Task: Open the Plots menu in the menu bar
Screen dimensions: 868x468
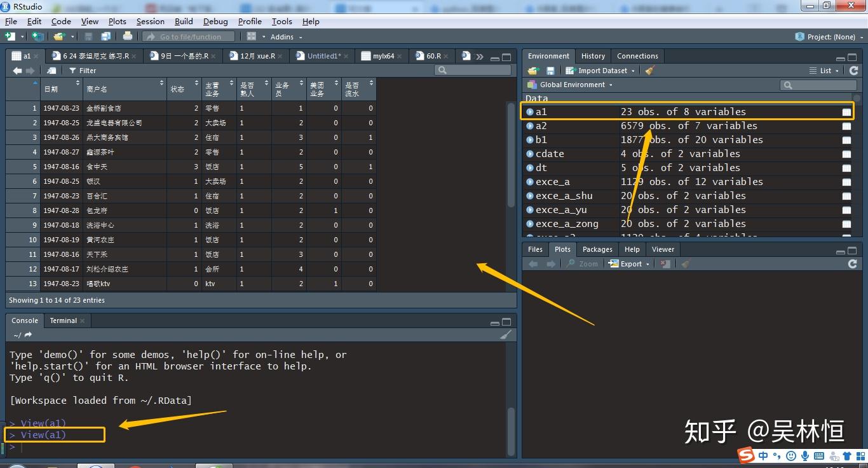Action: [x=117, y=21]
